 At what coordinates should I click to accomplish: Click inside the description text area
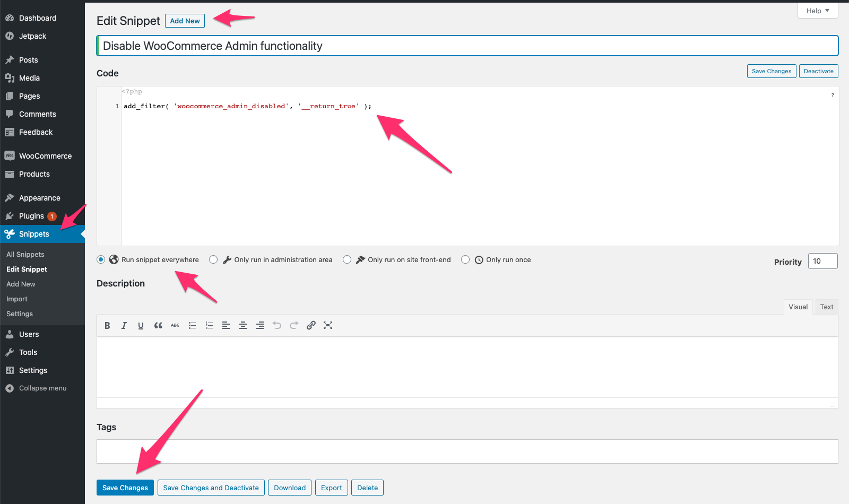[x=467, y=367]
